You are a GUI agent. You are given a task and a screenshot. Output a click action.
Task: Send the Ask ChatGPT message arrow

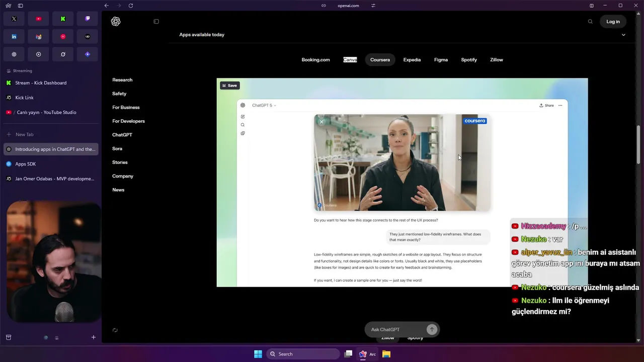[432, 329]
